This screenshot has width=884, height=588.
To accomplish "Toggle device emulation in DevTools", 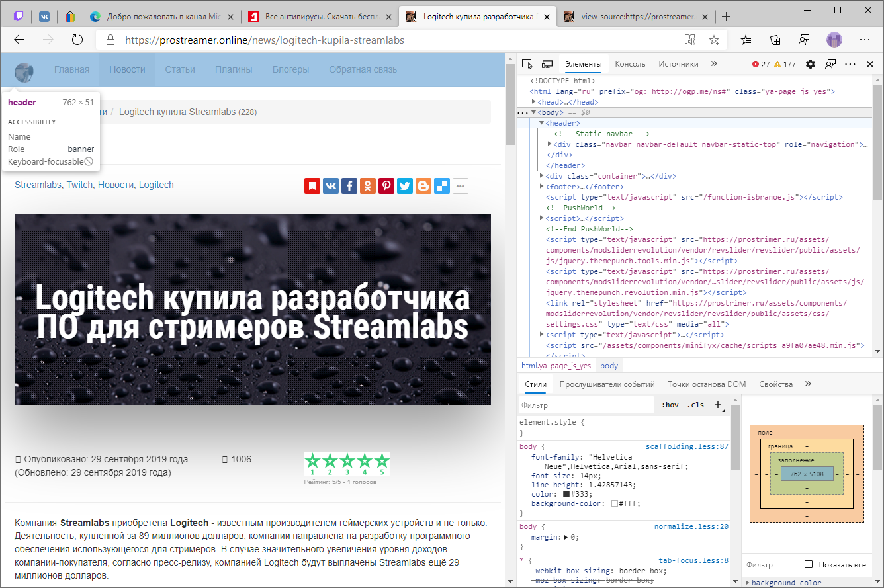I will coord(547,64).
